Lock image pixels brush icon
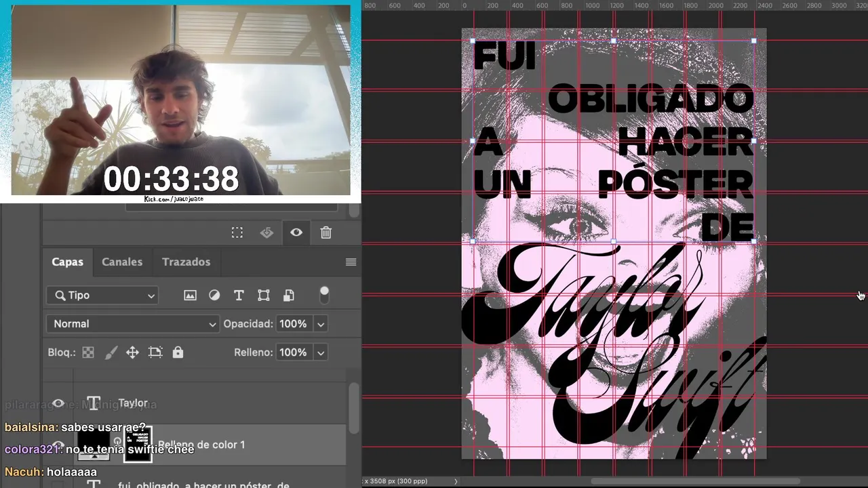Screen dimensions: 868x488 tap(111, 352)
